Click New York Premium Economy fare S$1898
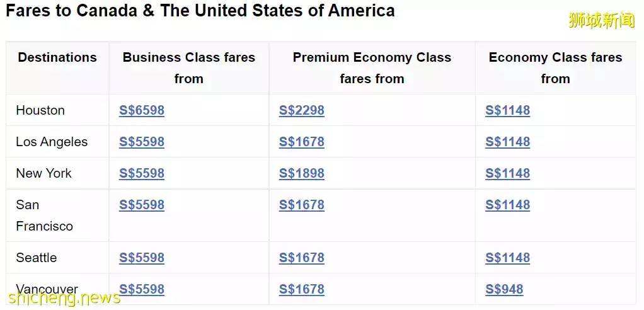 pos(302,173)
